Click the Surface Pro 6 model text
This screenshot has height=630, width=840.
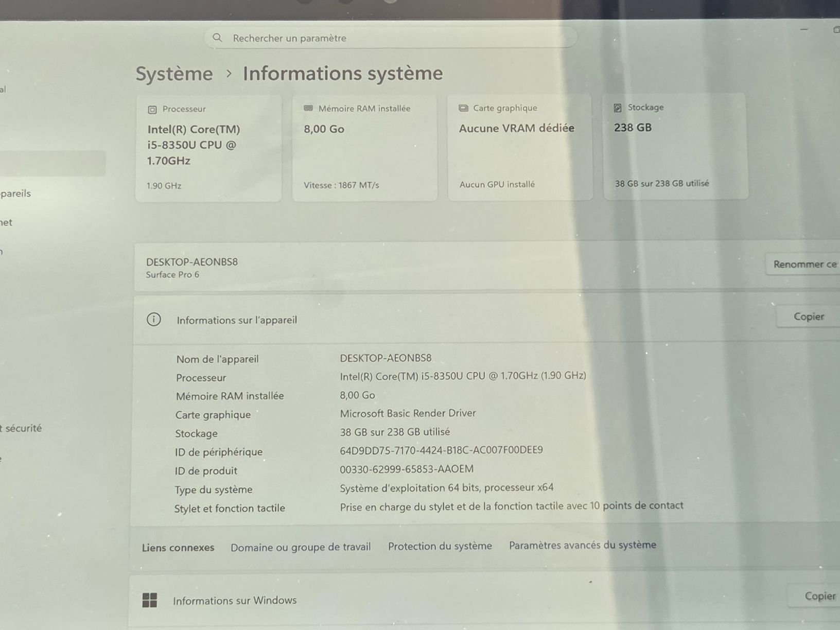[172, 275]
